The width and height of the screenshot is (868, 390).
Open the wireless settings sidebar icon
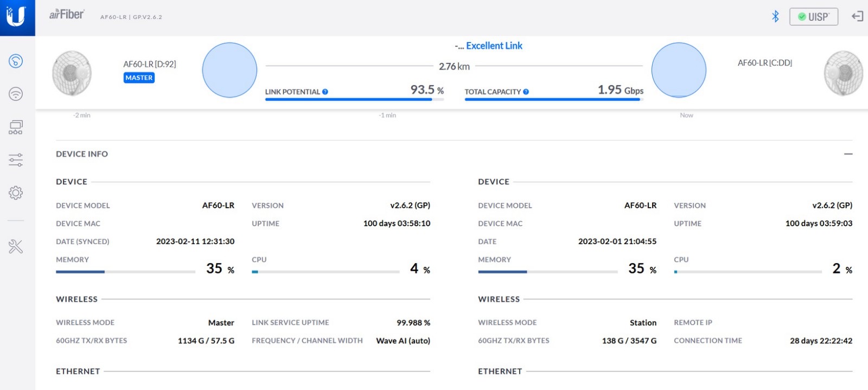pos(16,94)
